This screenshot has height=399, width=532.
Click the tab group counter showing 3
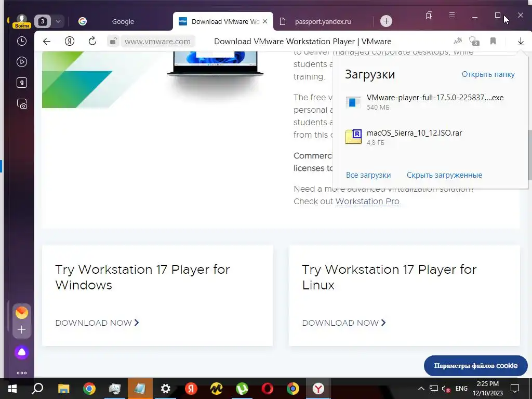tap(43, 21)
